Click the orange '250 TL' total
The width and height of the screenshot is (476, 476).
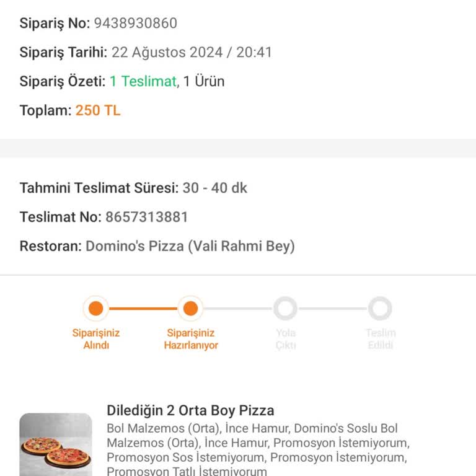point(98,111)
